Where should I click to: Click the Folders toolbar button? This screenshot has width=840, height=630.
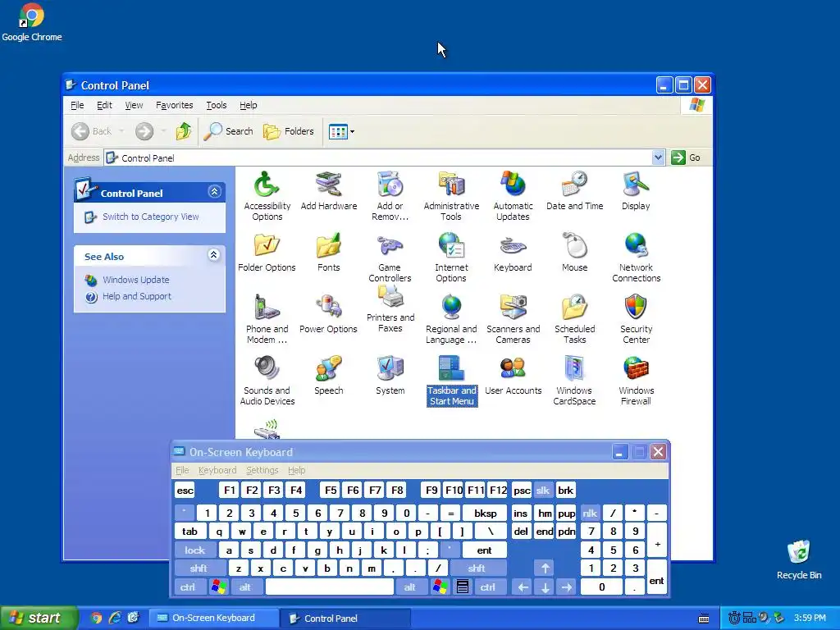coord(289,131)
